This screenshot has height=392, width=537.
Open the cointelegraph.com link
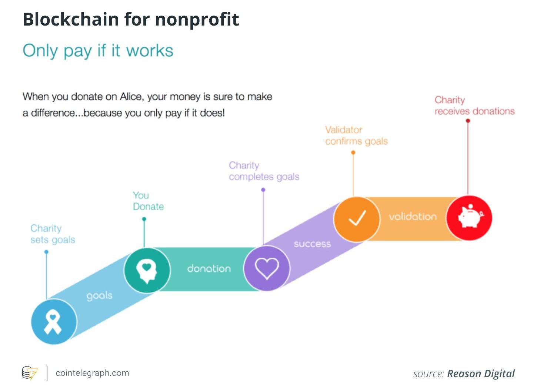click(x=92, y=373)
